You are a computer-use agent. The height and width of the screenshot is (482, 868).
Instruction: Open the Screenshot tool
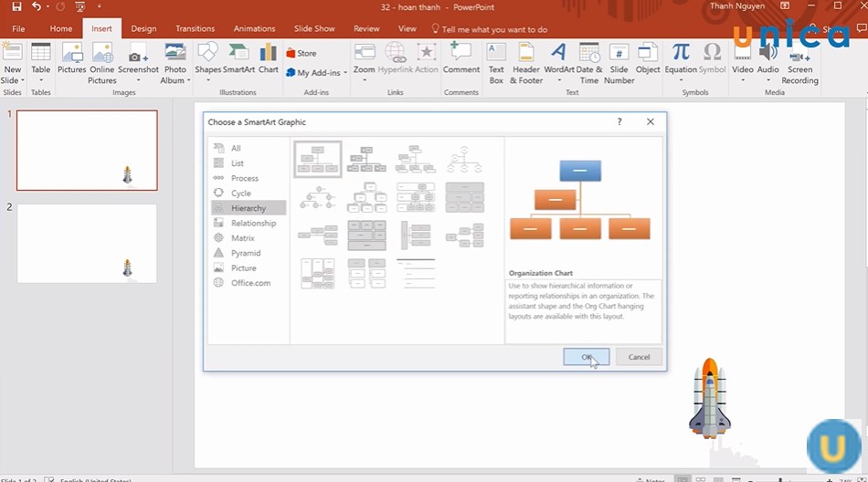(138, 58)
